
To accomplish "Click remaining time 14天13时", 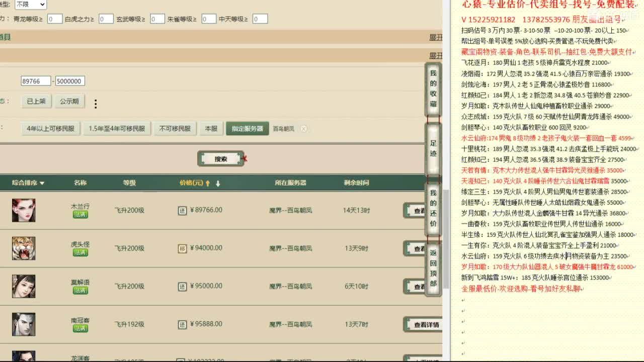I will coord(356,211).
